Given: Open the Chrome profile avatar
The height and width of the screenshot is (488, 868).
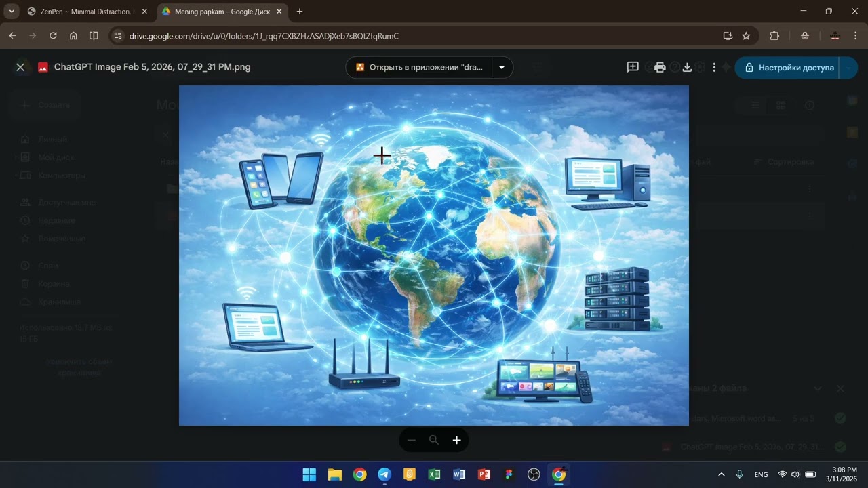Looking at the screenshot, I should (835, 35).
